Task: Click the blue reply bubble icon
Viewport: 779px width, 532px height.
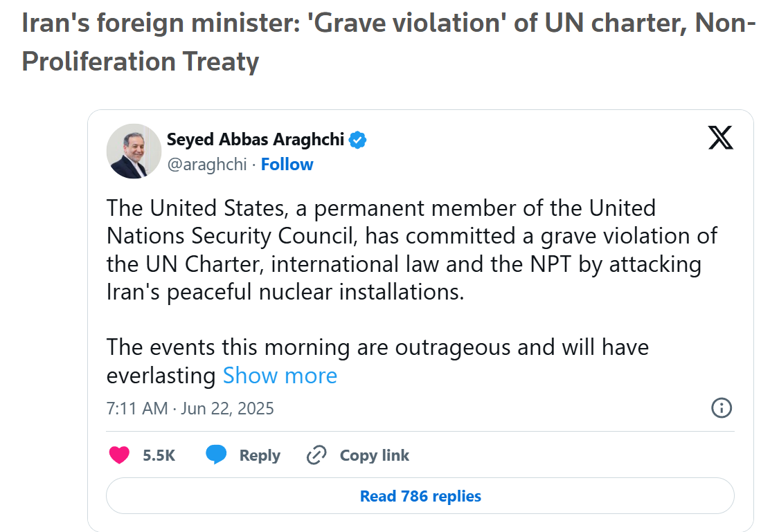Action: [x=217, y=455]
